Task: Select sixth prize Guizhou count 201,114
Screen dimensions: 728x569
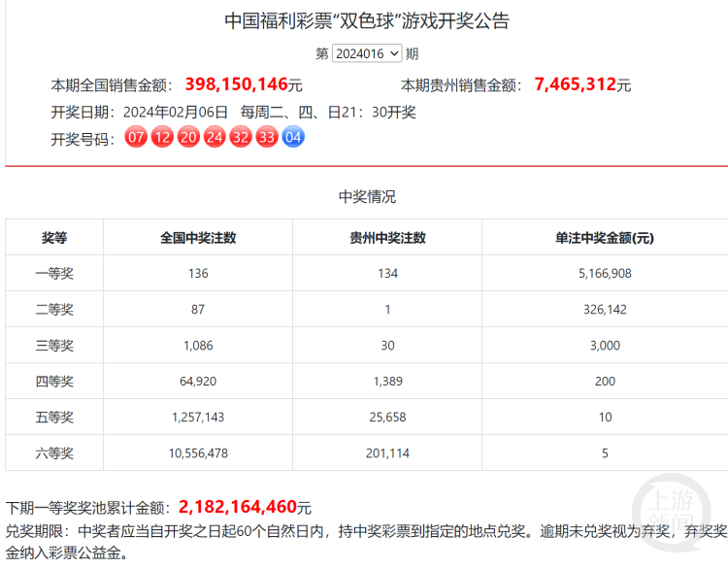Action: [387, 452]
